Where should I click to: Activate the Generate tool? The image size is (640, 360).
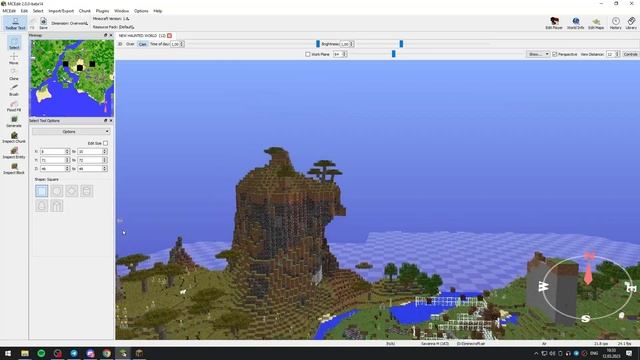tap(14, 121)
